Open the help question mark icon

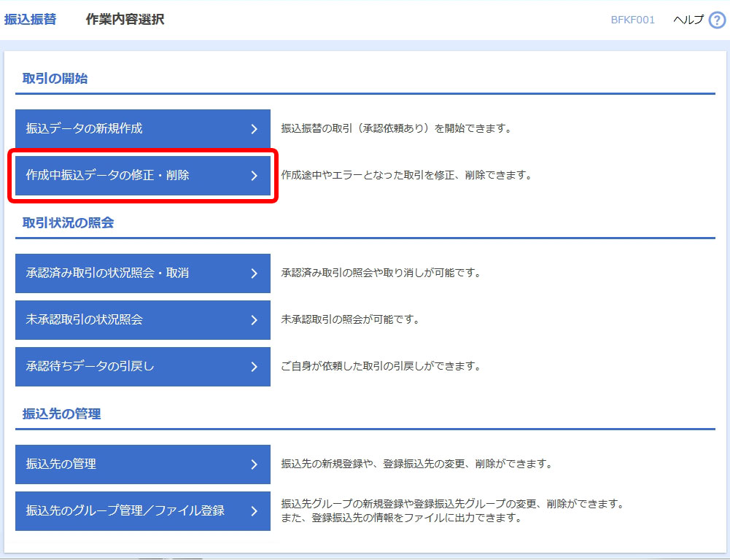point(717,20)
